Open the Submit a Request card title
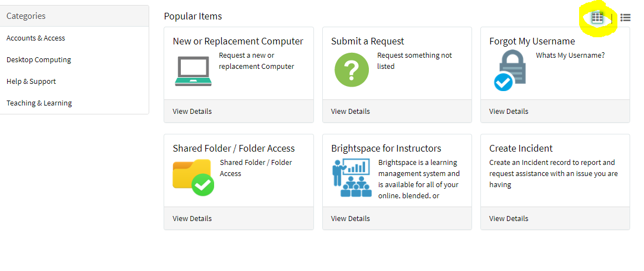644x271 pixels. tap(368, 41)
